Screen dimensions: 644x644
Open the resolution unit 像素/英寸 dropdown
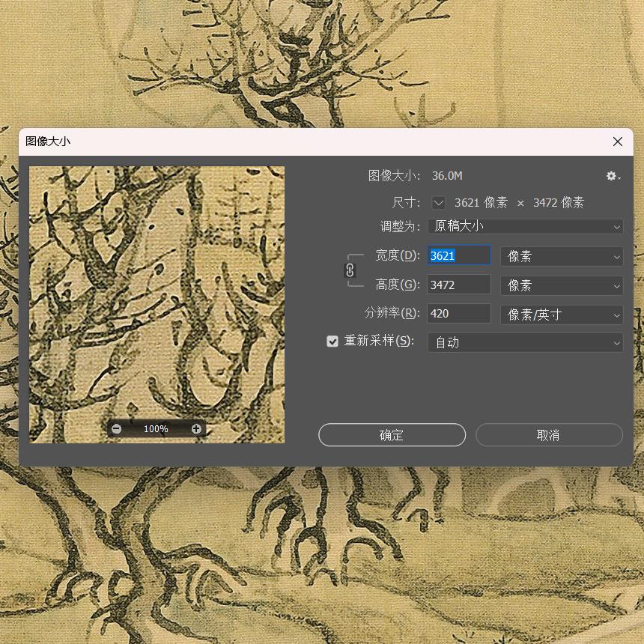tap(562, 315)
